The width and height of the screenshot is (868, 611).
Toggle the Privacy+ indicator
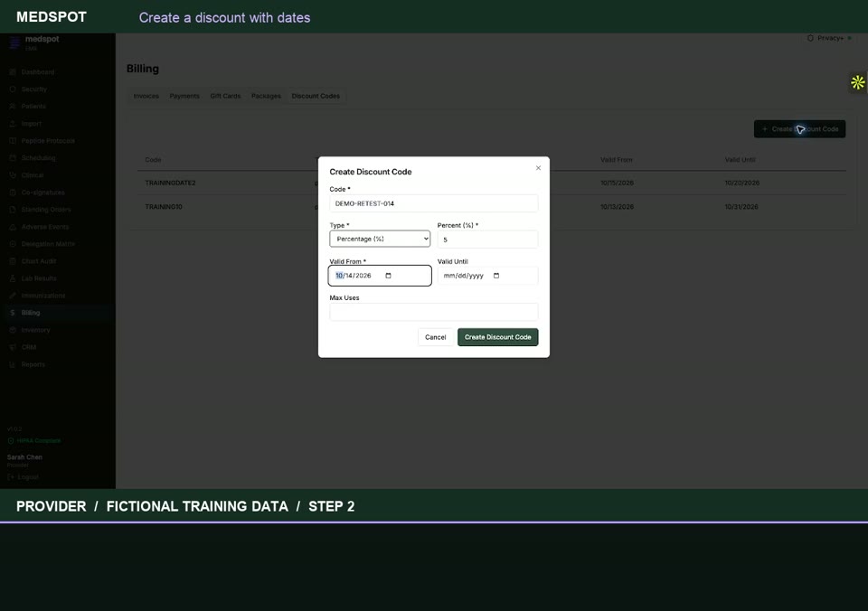[829, 38]
